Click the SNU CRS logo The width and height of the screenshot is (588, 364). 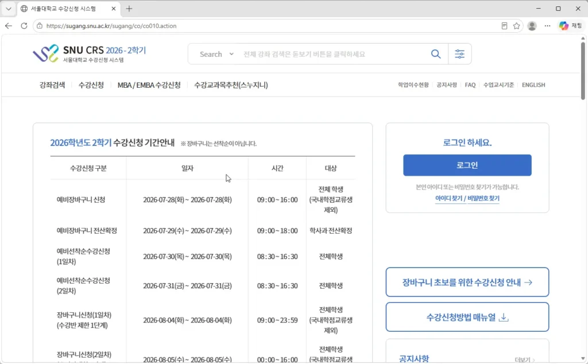pos(89,53)
